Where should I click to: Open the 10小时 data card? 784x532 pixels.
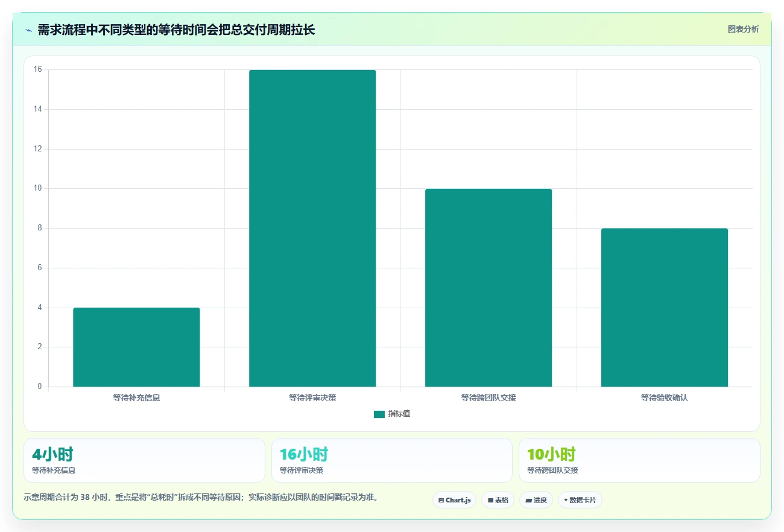tap(639, 460)
